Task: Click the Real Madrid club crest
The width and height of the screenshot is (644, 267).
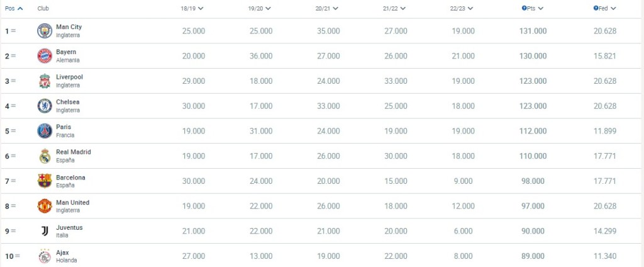Action: click(x=44, y=156)
